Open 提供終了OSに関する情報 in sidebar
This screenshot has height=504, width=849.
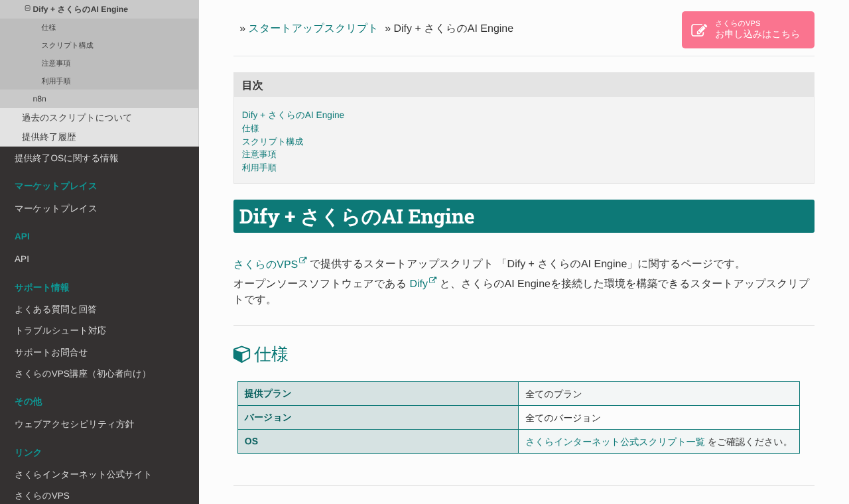pyautogui.click(x=99, y=158)
